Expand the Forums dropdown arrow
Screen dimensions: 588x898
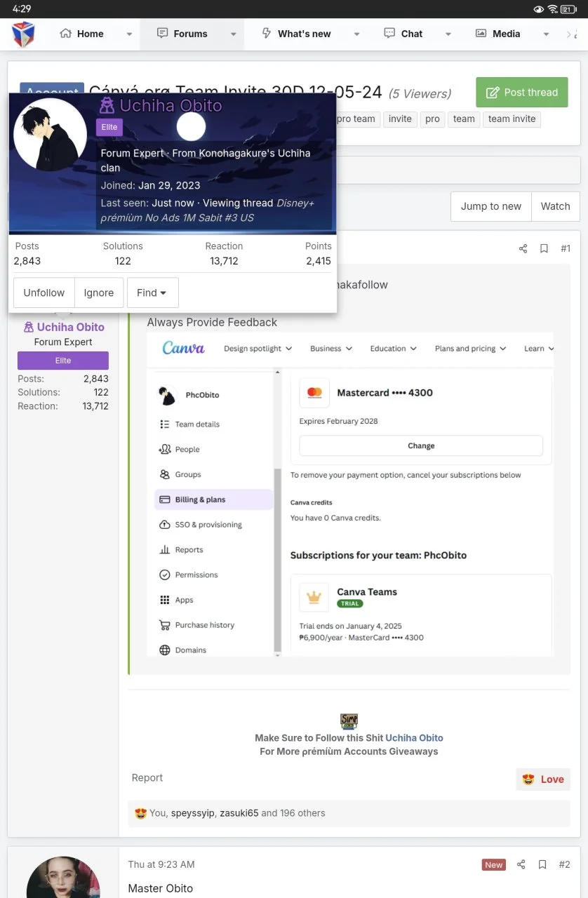[x=234, y=34]
